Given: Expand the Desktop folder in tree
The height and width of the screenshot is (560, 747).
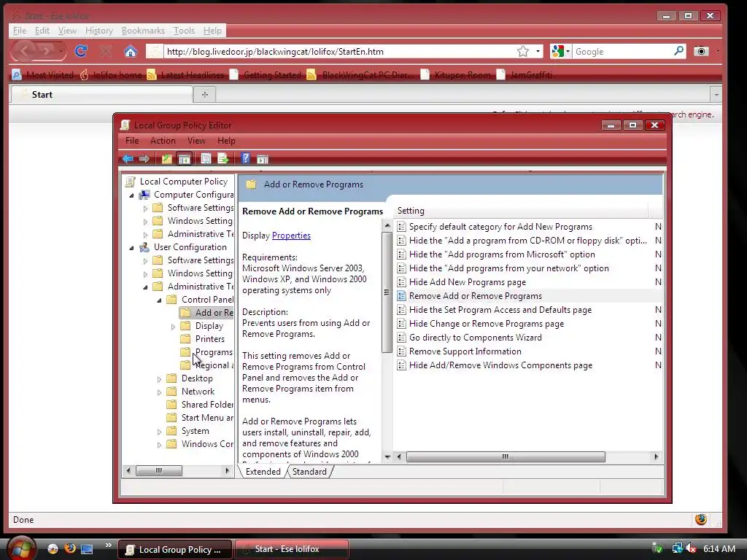Looking at the screenshot, I should click(x=159, y=379).
